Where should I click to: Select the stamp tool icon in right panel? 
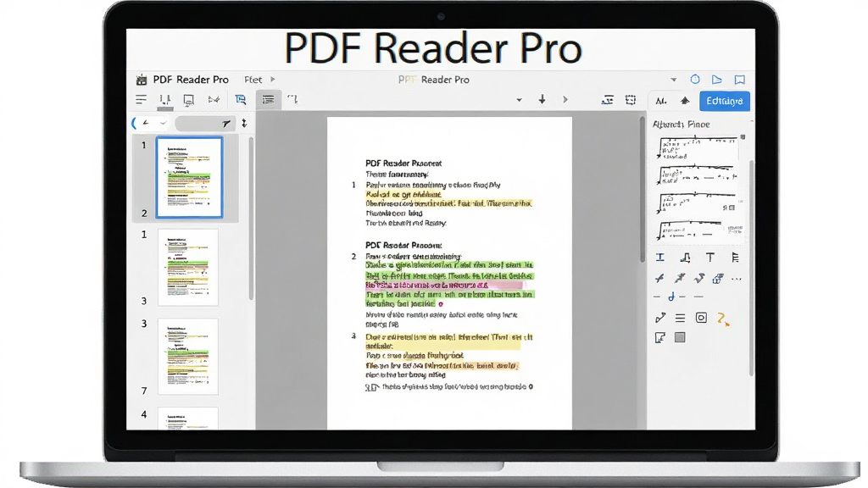tap(685, 258)
